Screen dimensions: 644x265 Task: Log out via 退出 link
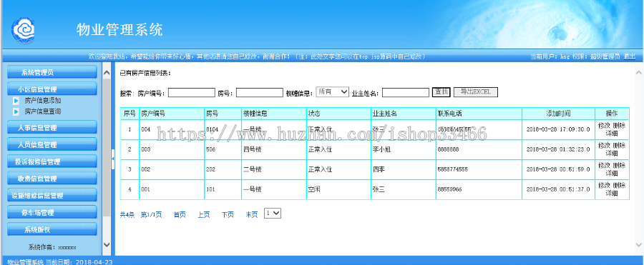tap(629, 56)
